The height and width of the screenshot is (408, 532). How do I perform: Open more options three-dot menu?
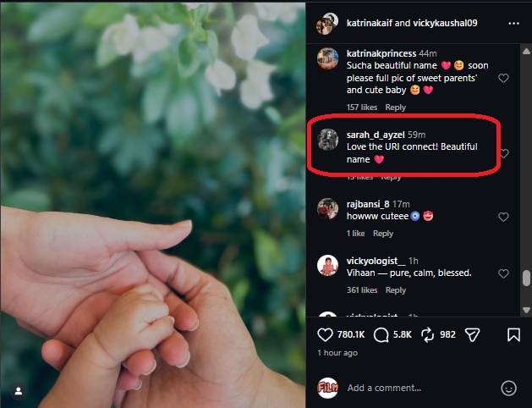513,23
